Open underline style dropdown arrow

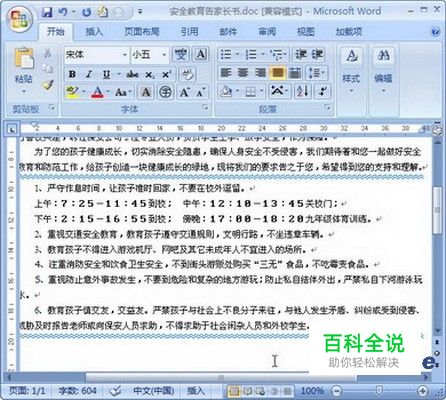point(118,74)
